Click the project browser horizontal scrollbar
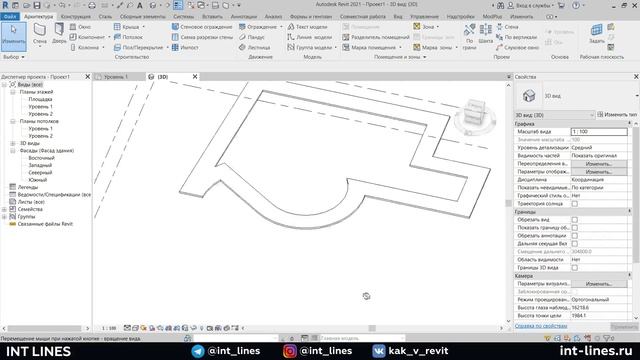This screenshot has width=640, height=360. [x=45, y=328]
